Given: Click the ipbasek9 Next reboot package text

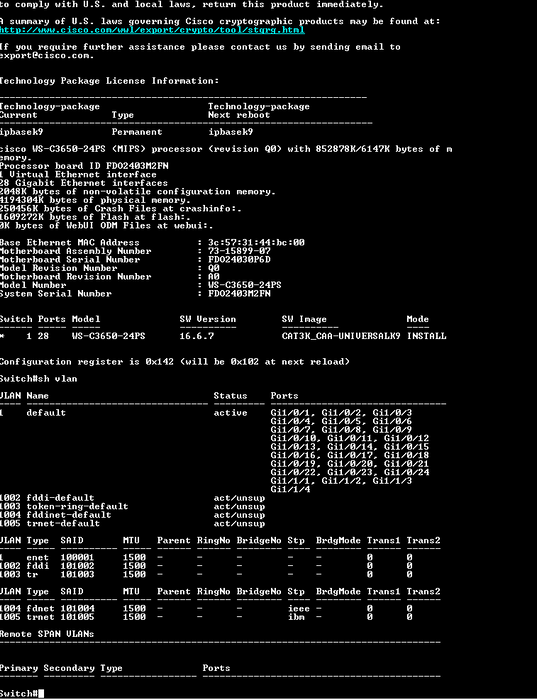Looking at the screenshot, I should tap(230, 132).
